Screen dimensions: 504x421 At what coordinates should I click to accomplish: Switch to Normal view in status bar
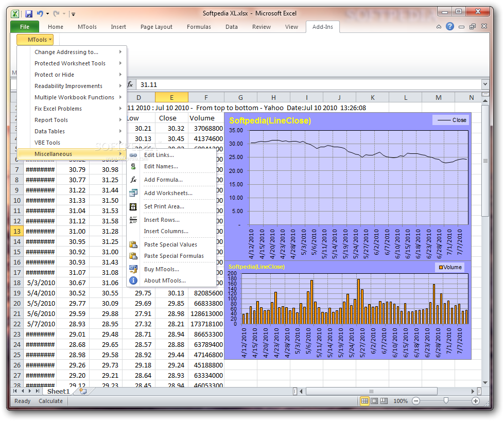point(364,401)
